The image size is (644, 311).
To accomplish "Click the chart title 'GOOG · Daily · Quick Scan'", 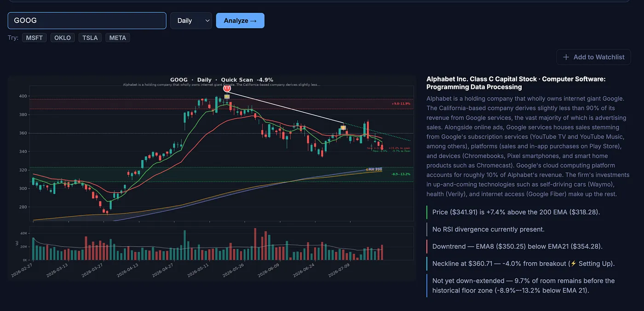I will point(211,80).
